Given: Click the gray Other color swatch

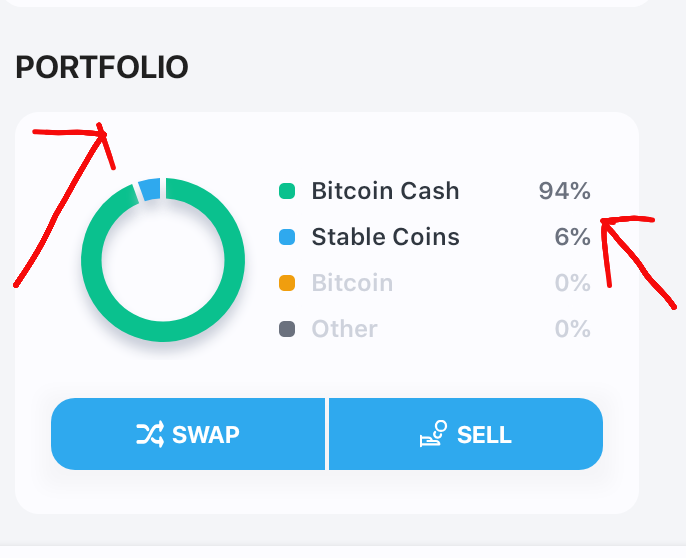Looking at the screenshot, I should click(x=287, y=329).
